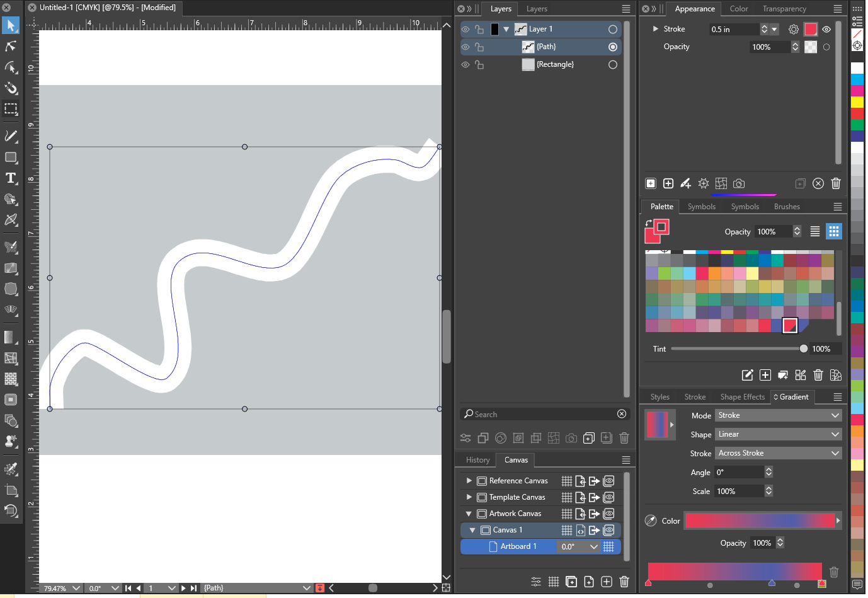This screenshot has height=598, width=868.
Task: Open the gradient Mode dropdown
Action: (778, 415)
